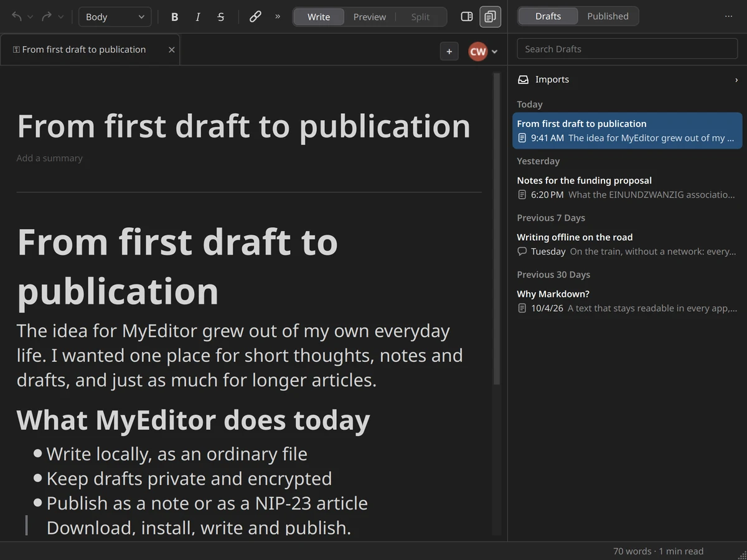The image size is (747, 560).
Task: Click the Imports inbox tray icon
Action: tap(524, 80)
